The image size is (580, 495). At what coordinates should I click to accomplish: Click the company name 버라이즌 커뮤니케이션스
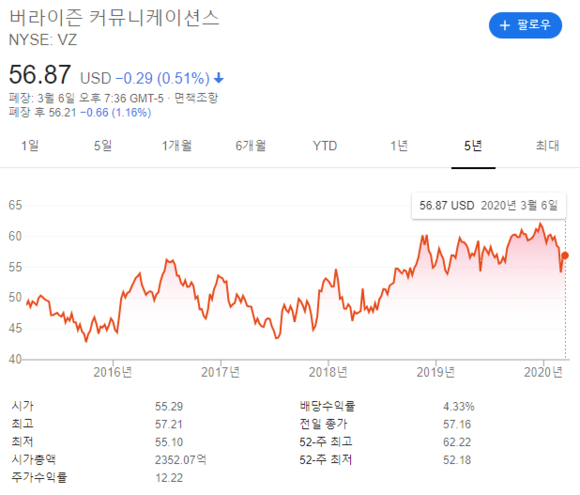[114, 18]
